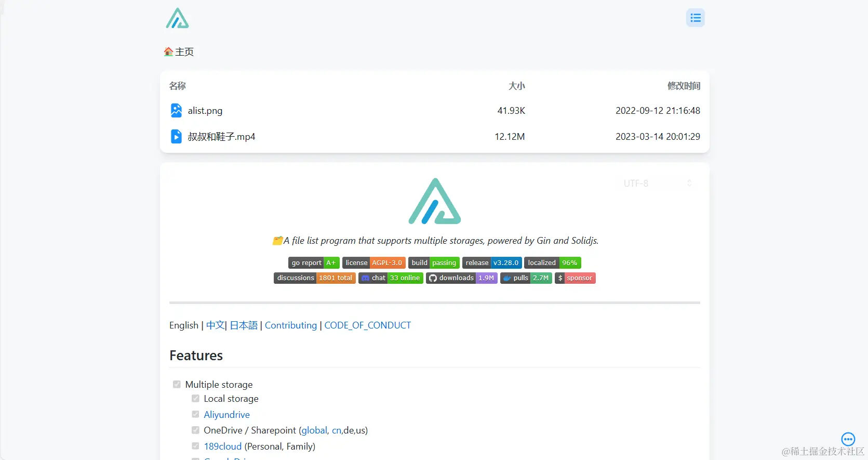Click the 12.12M size cell
The width and height of the screenshot is (868, 460).
click(510, 137)
